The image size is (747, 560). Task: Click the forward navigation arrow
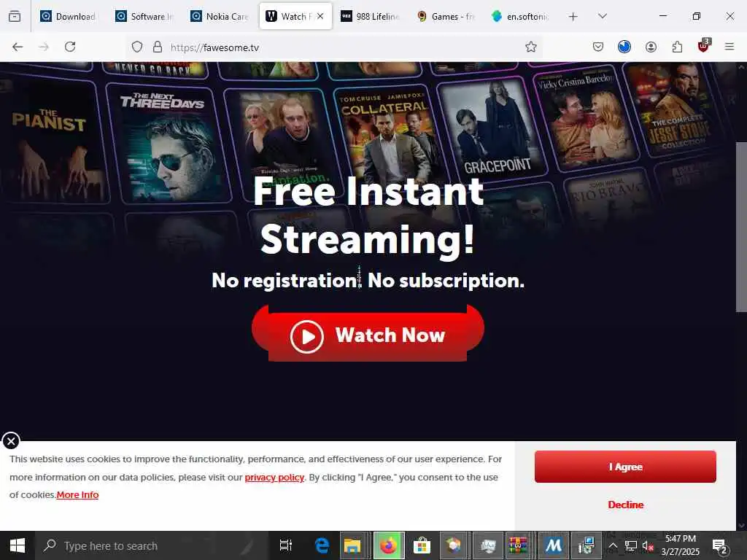[x=44, y=47]
